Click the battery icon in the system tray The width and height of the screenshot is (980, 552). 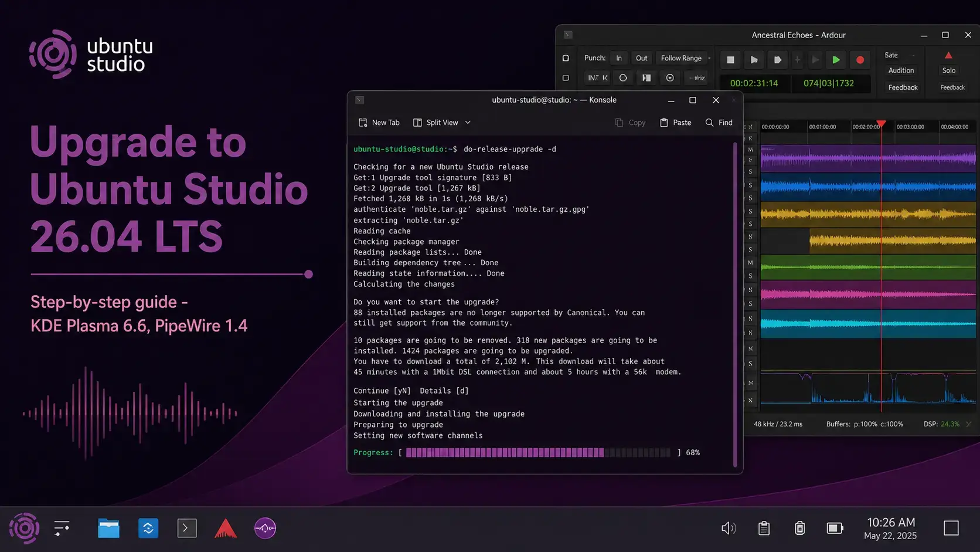click(835, 528)
